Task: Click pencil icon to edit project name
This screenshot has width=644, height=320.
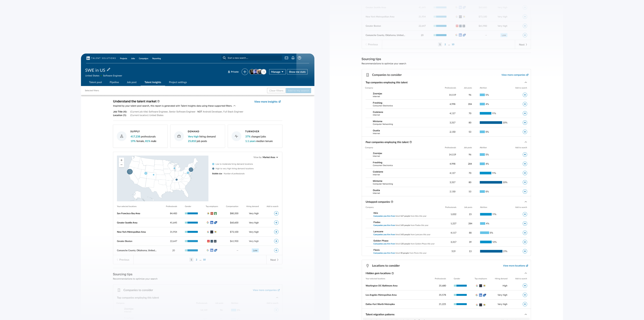Action: (x=108, y=70)
